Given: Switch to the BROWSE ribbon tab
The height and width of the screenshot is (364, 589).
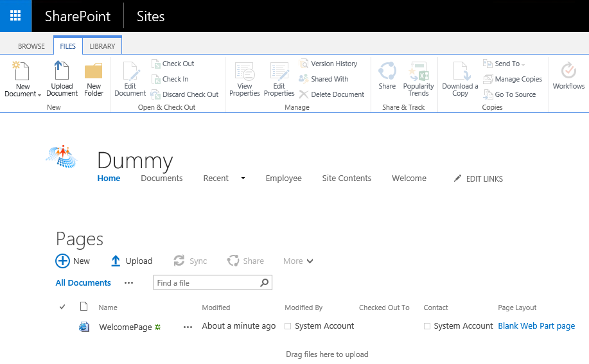Looking at the screenshot, I should pos(31,46).
